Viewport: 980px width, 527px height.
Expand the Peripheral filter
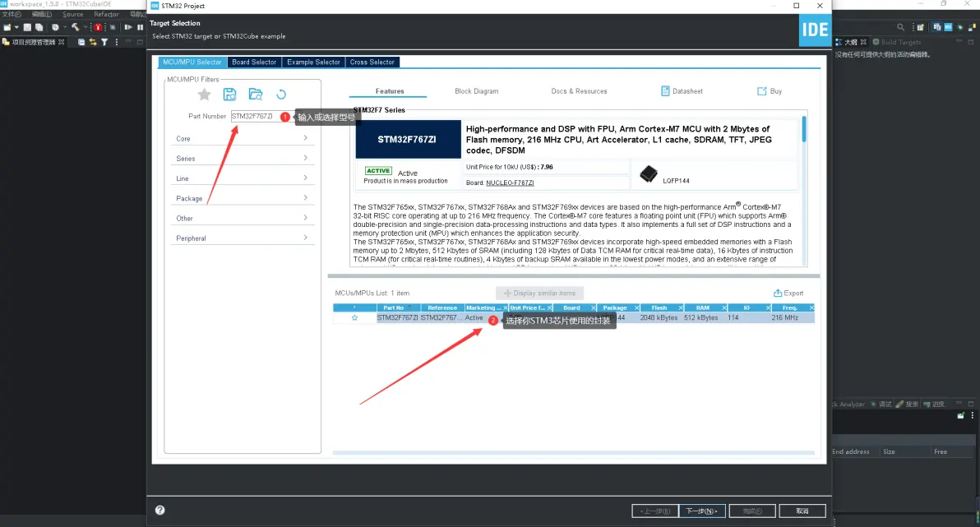tap(243, 238)
